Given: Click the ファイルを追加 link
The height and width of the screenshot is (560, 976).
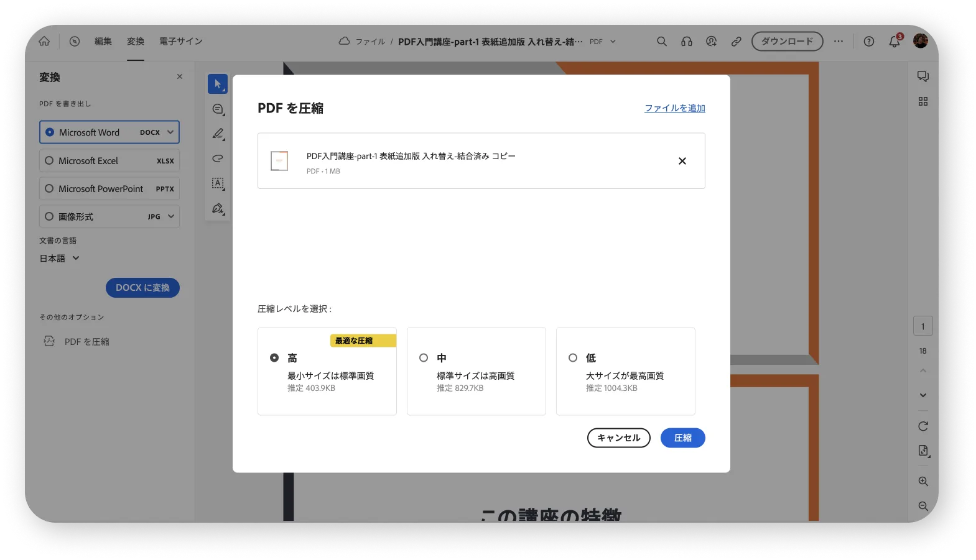Looking at the screenshot, I should (x=675, y=108).
